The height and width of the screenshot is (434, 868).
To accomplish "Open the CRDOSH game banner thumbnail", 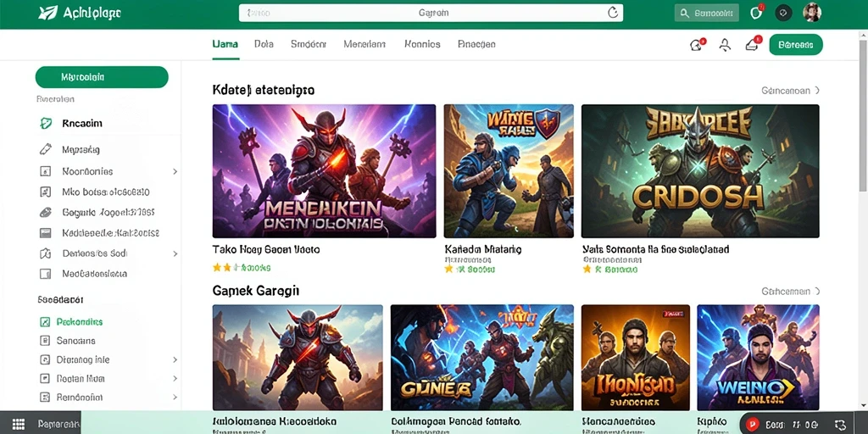I will coord(700,171).
